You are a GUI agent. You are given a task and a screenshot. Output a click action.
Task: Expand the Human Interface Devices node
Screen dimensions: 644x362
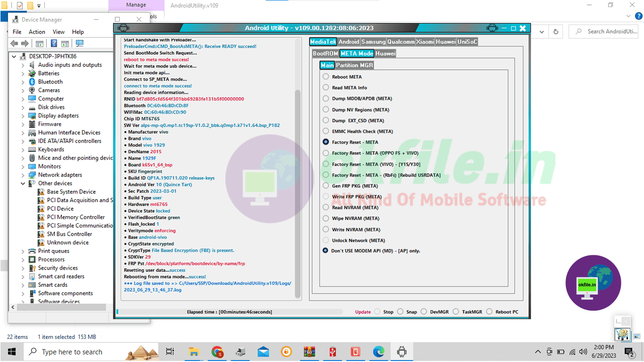[23, 133]
